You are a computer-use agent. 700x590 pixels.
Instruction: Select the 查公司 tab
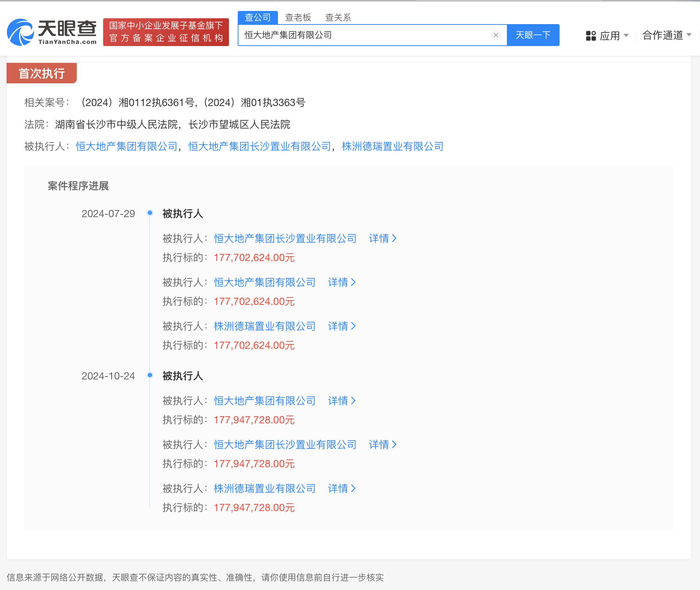point(257,17)
